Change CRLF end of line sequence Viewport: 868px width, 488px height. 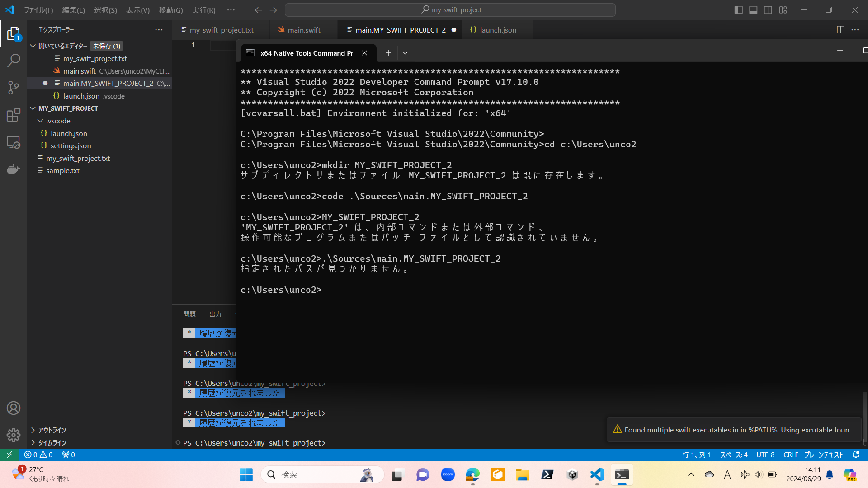(x=791, y=455)
